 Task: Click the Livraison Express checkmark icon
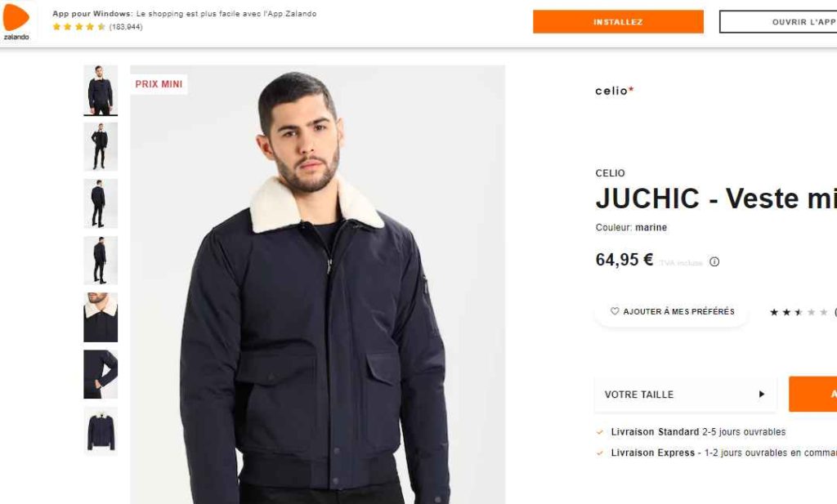point(600,453)
